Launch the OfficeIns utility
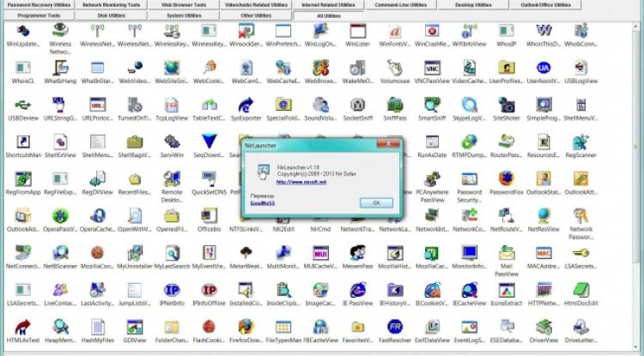 (209, 216)
